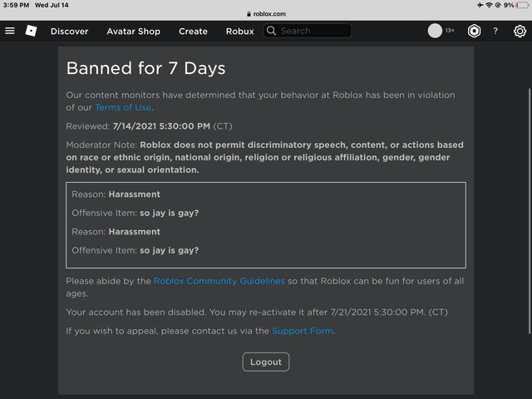This screenshot has width=532, height=399.
Task: Click the Wi-Fi status icon
Action: (489, 5)
